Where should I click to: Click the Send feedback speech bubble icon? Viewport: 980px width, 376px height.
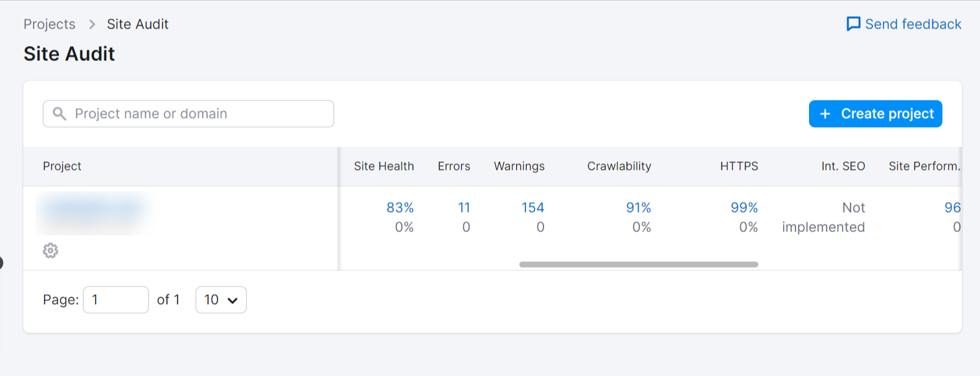(854, 25)
